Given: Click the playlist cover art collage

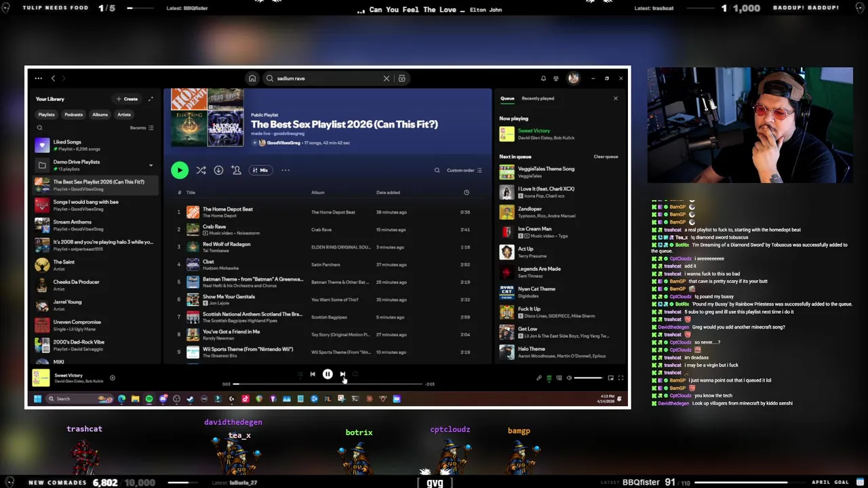Looking at the screenshot, I should (x=207, y=117).
